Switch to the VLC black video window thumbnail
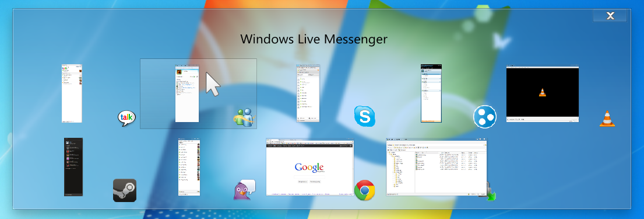Screen dimensions: 644x219 pos(542,93)
